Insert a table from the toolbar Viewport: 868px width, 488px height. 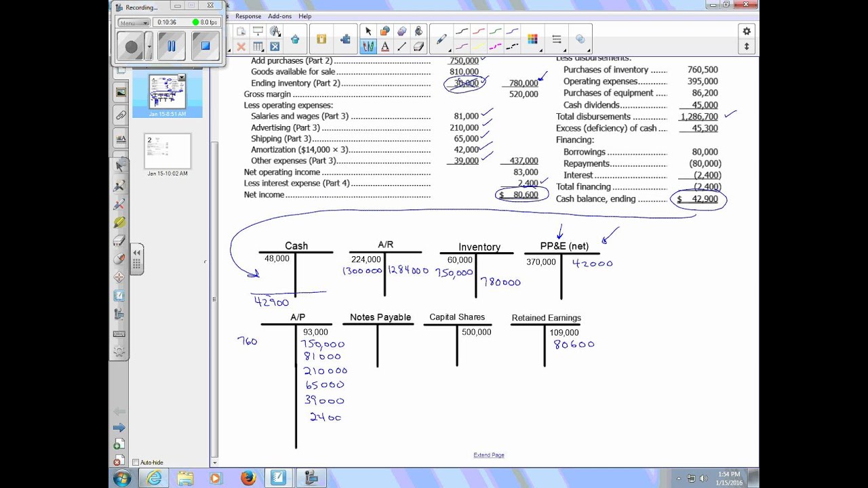coord(258,47)
